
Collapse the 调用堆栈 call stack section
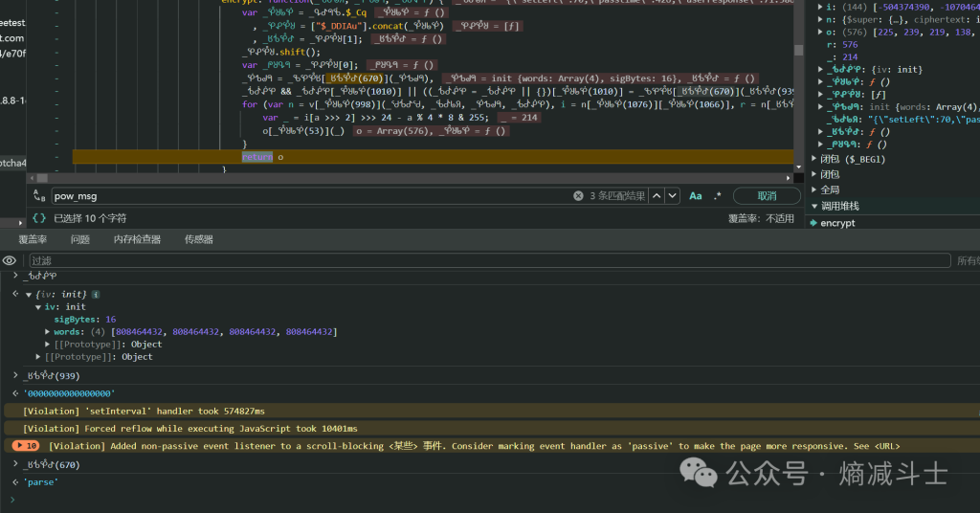pos(814,206)
